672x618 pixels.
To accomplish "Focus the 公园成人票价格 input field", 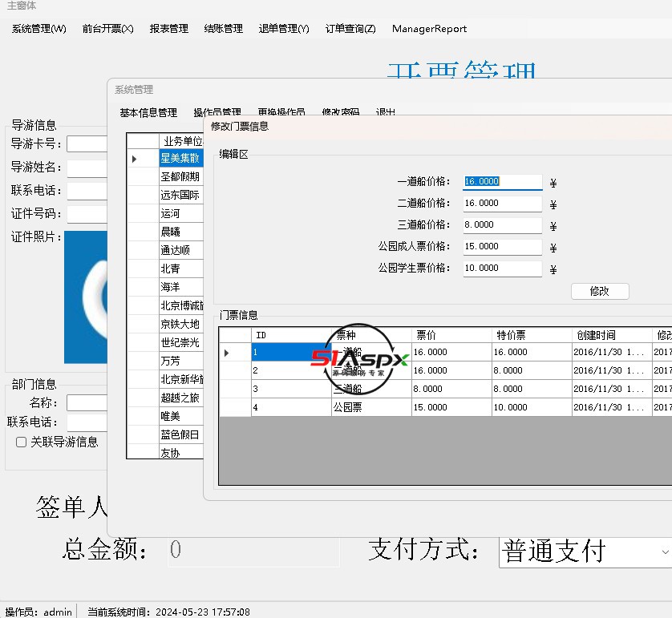I will click(502, 246).
